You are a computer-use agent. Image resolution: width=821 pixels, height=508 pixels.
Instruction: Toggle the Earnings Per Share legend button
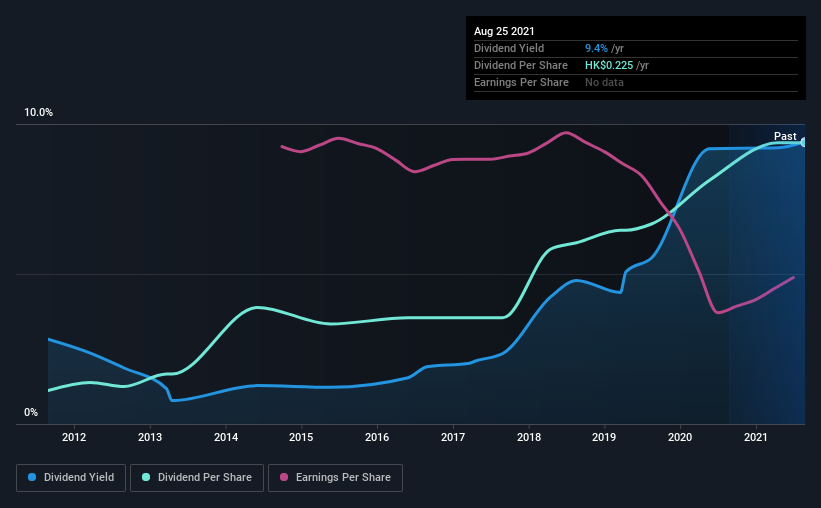335,478
